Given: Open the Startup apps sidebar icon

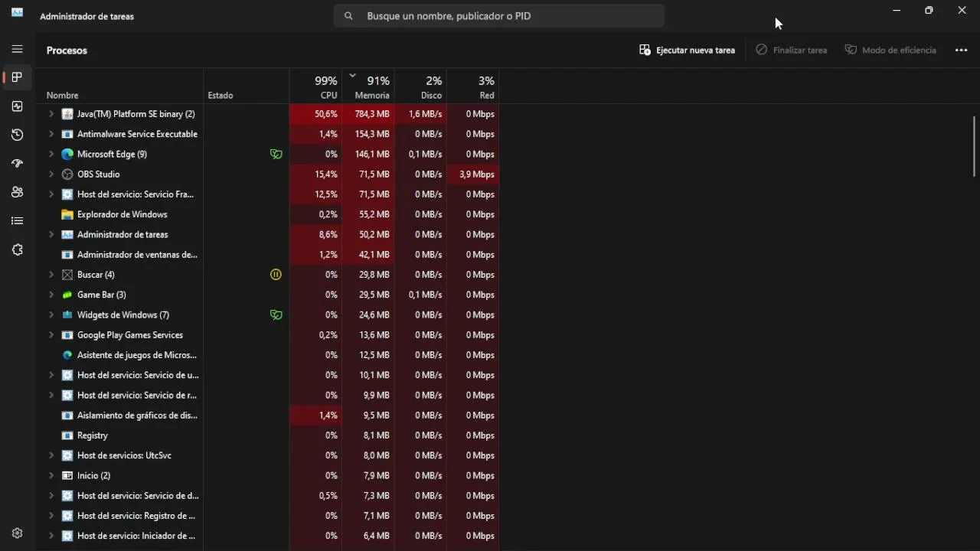Looking at the screenshot, I should (x=17, y=164).
